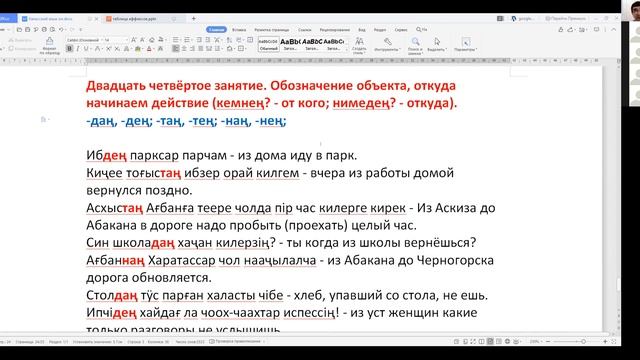The width and height of the screenshot is (640, 360).
Task: Click the Format Painter brush icon
Action: pos(49,40)
